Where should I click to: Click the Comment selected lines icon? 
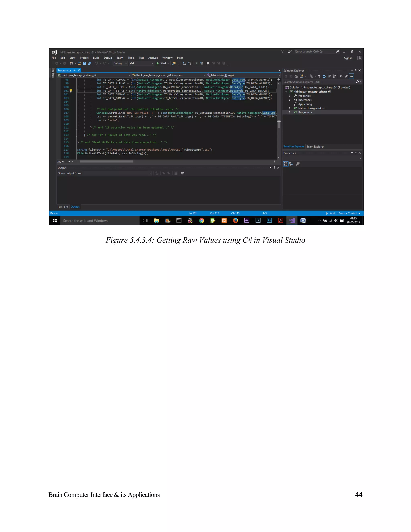coord(196,63)
